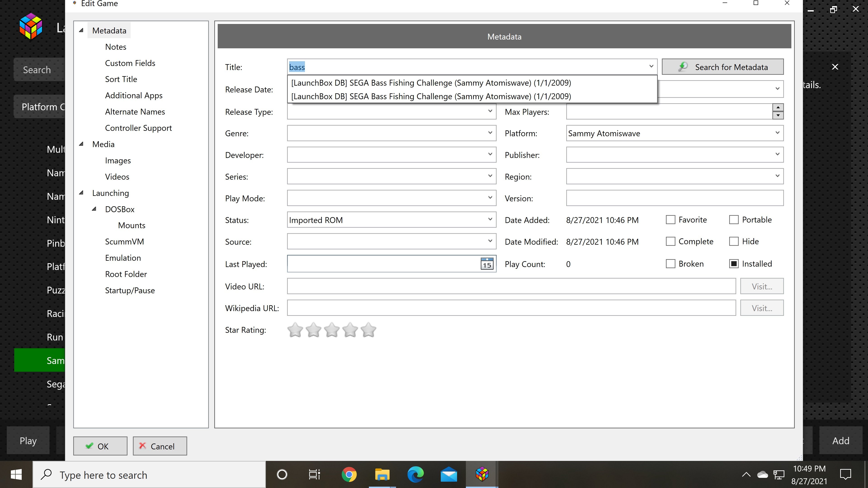The width and height of the screenshot is (868, 488).
Task: Click Search for Metadata button
Action: tap(722, 67)
